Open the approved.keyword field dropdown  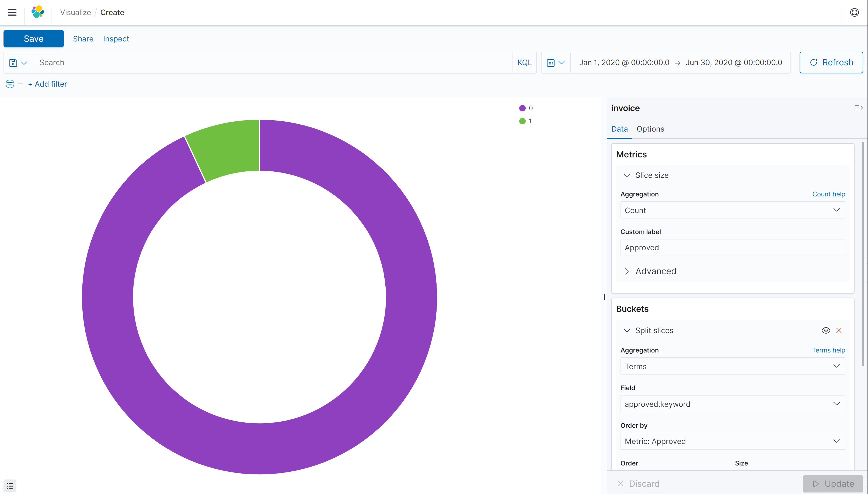click(x=733, y=404)
